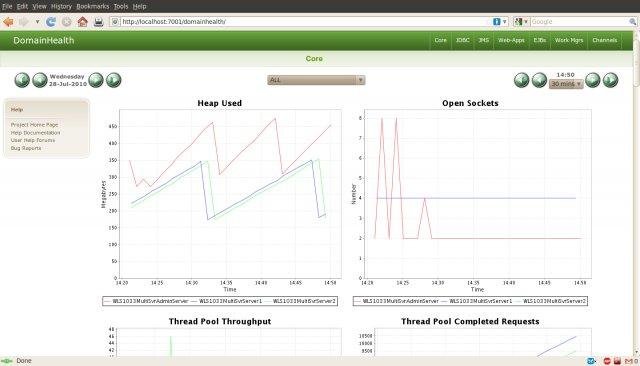Click the magnifying glass search icon

(x=633, y=22)
